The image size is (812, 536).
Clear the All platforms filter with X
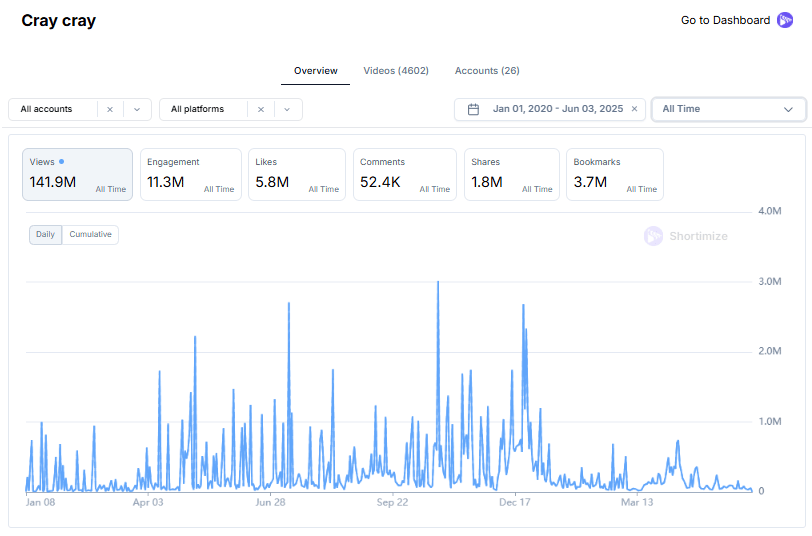click(261, 109)
